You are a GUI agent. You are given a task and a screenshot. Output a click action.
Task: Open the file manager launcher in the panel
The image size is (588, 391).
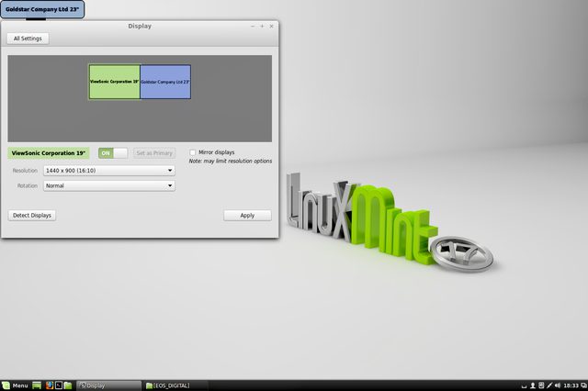(x=68, y=385)
